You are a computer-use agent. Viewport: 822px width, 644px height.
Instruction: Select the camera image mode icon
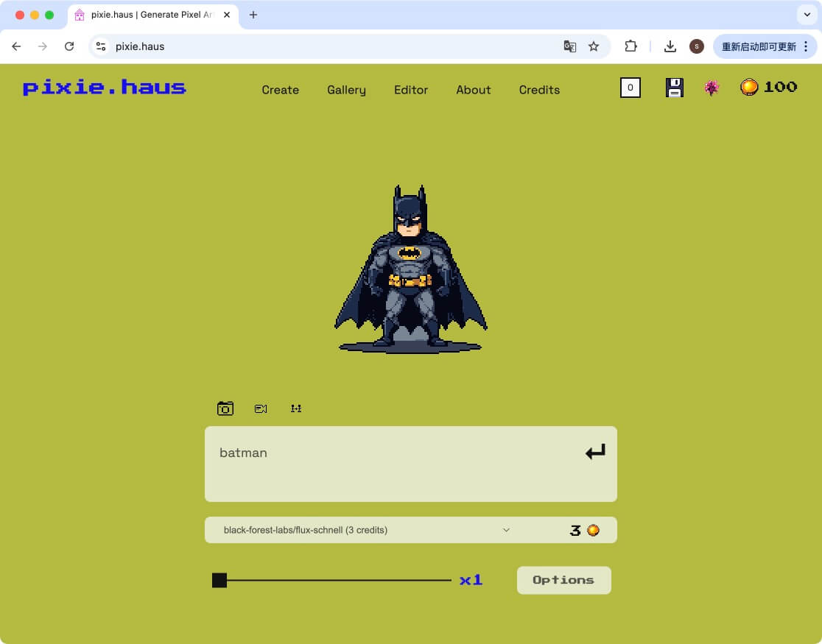(x=225, y=408)
